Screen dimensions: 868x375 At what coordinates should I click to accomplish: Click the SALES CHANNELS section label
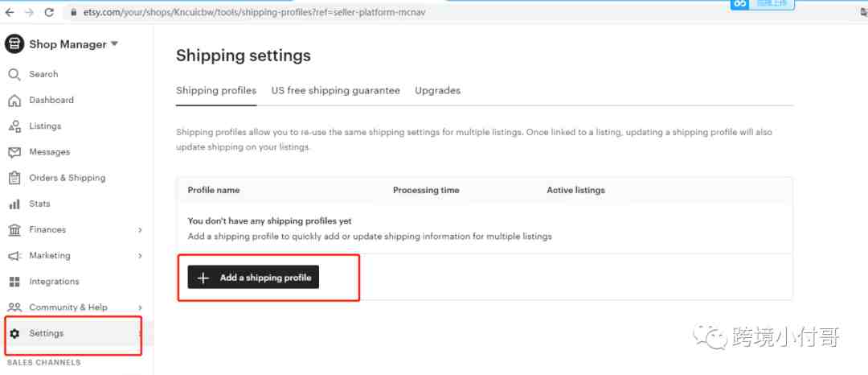pyautogui.click(x=43, y=362)
